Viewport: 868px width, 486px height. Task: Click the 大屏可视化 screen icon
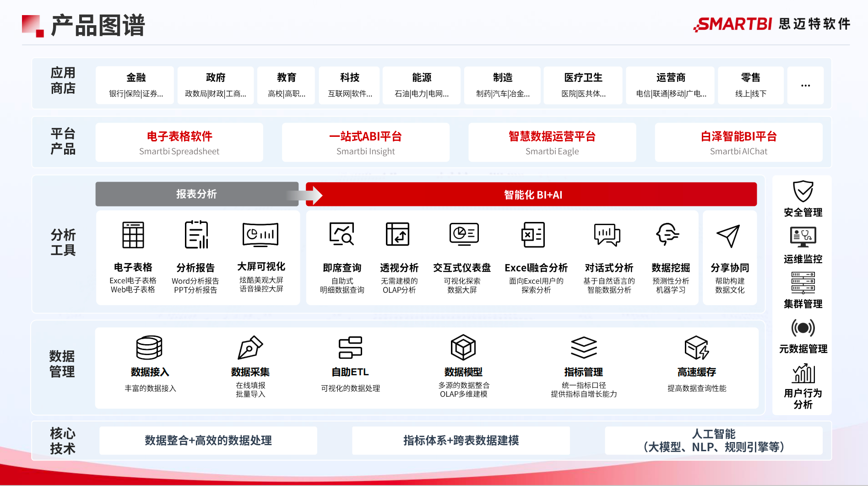point(260,235)
